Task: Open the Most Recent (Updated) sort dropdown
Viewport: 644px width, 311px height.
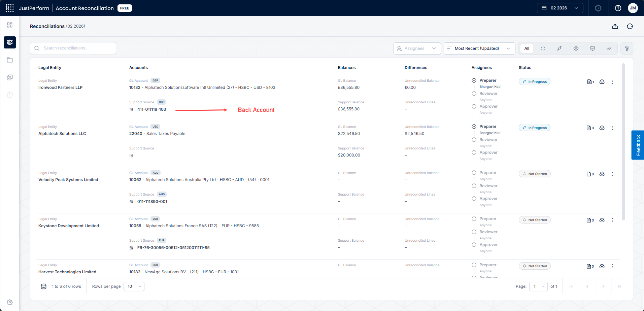Action: tap(479, 48)
